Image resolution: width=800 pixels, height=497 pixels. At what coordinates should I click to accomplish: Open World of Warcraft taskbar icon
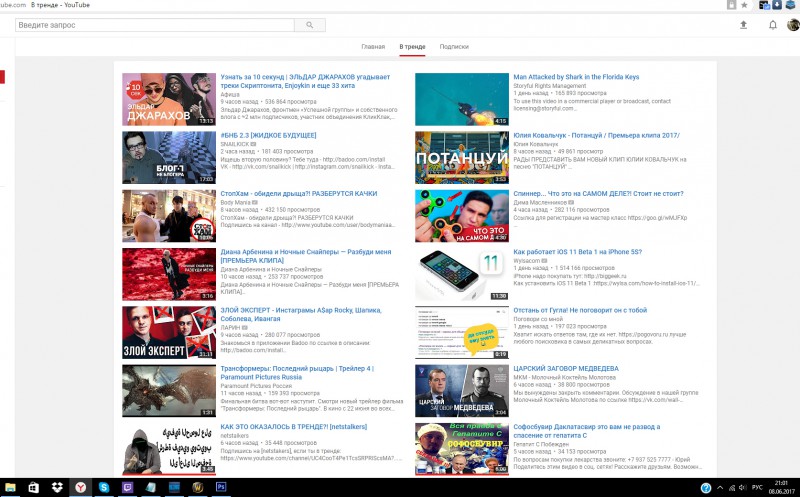tap(197, 487)
